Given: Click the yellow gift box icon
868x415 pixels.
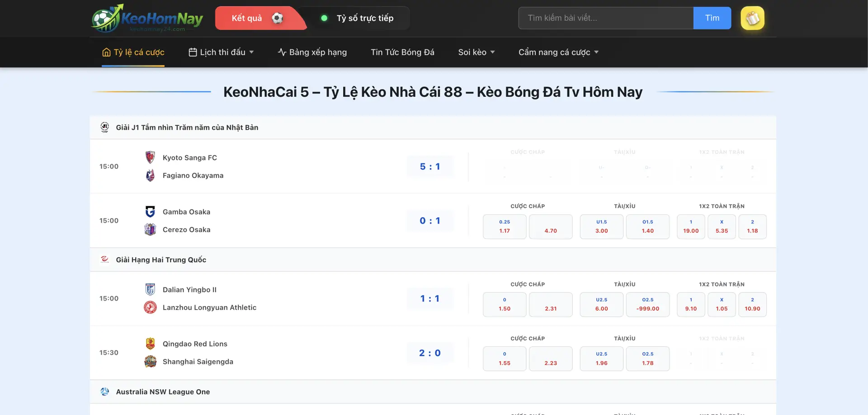Looking at the screenshot, I should pos(752,18).
